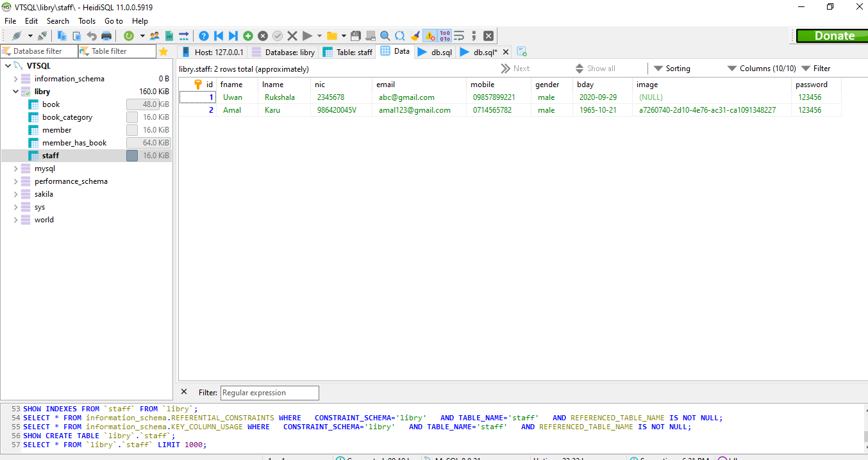Expand the mysql database node
The width and height of the screenshot is (868, 460).
tap(15, 168)
